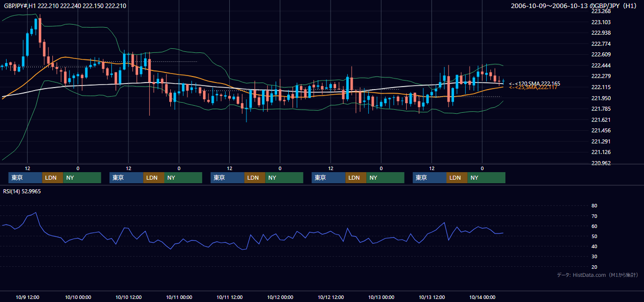Select the 10/12 00:00 time marker
644x302 pixels.
[x=280, y=297]
